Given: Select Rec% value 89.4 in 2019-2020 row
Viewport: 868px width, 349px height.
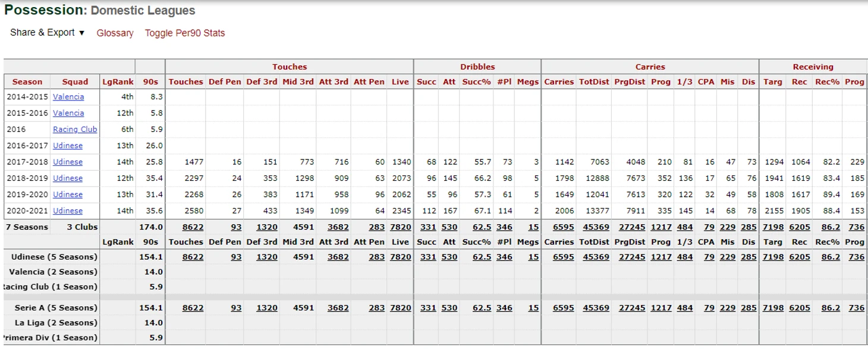Looking at the screenshot, I should (831, 194).
